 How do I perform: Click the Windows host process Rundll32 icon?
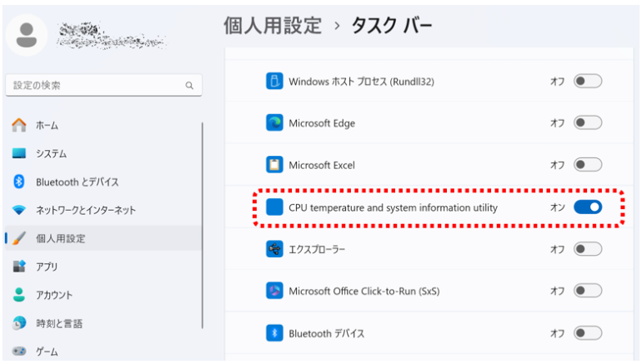pos(274,81)
